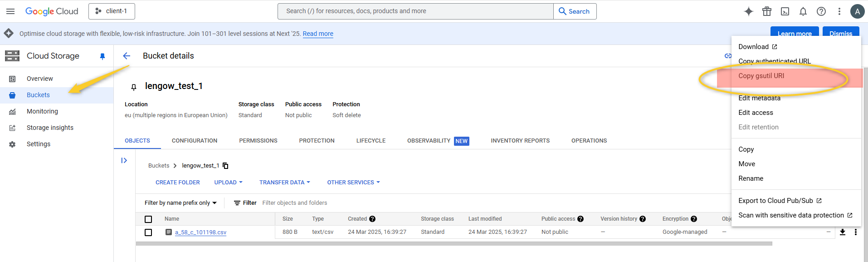This screenshot has width=868, height=262.
Task: Download a_58_c_101198.csv using the row download icon
Action: point(842,232)
